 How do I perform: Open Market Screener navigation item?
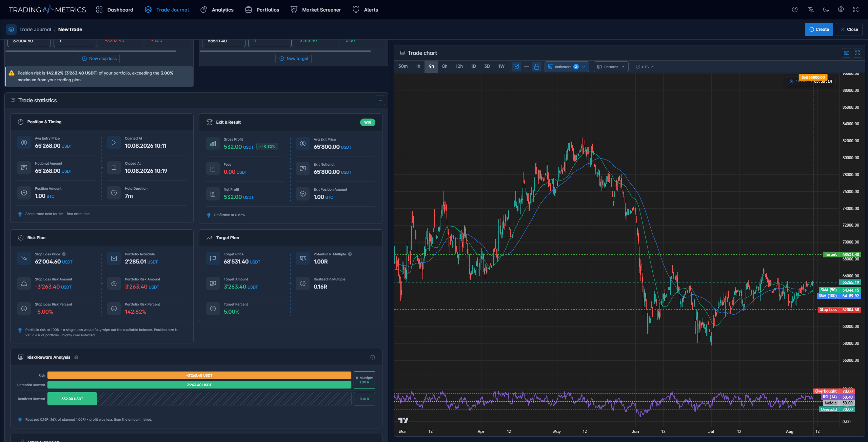point(316,9)
